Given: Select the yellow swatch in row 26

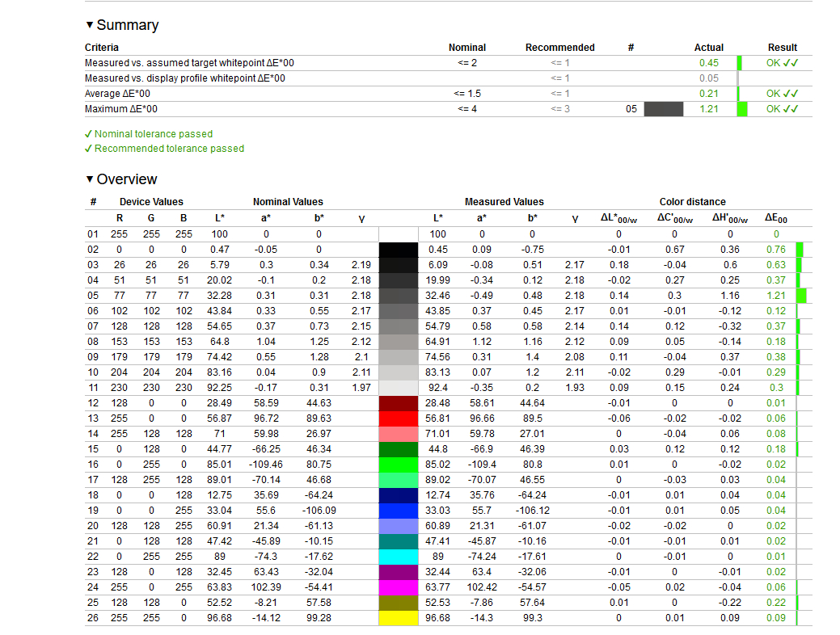Looking at the screenshot, I should tap(398, 618).
